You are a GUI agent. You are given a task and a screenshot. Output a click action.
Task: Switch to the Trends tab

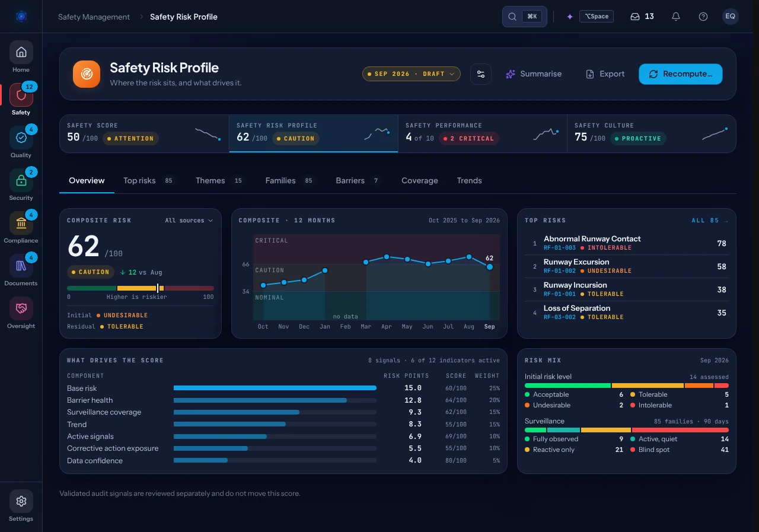pyautogui.click(x=470, y=181)
